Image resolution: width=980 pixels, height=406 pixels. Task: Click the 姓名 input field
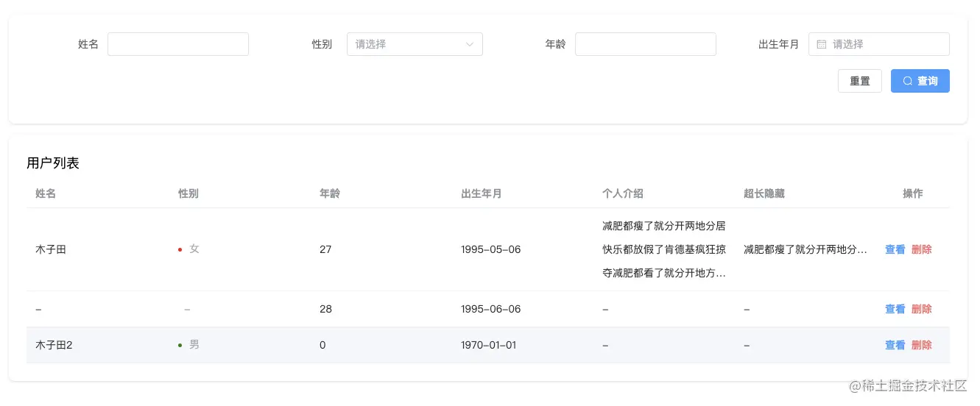point(178,44)
